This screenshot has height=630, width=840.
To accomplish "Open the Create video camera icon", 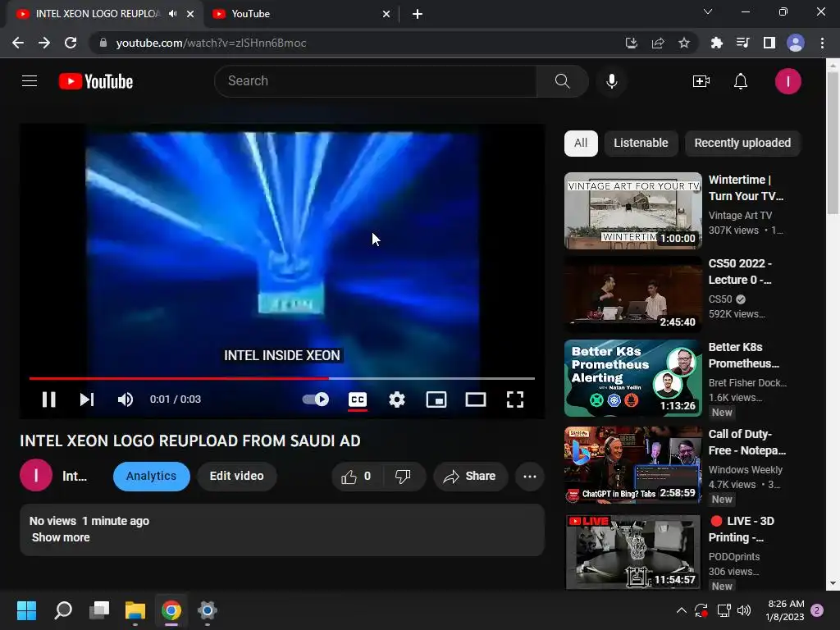I will pyautogui.click(x=701, y=81).
